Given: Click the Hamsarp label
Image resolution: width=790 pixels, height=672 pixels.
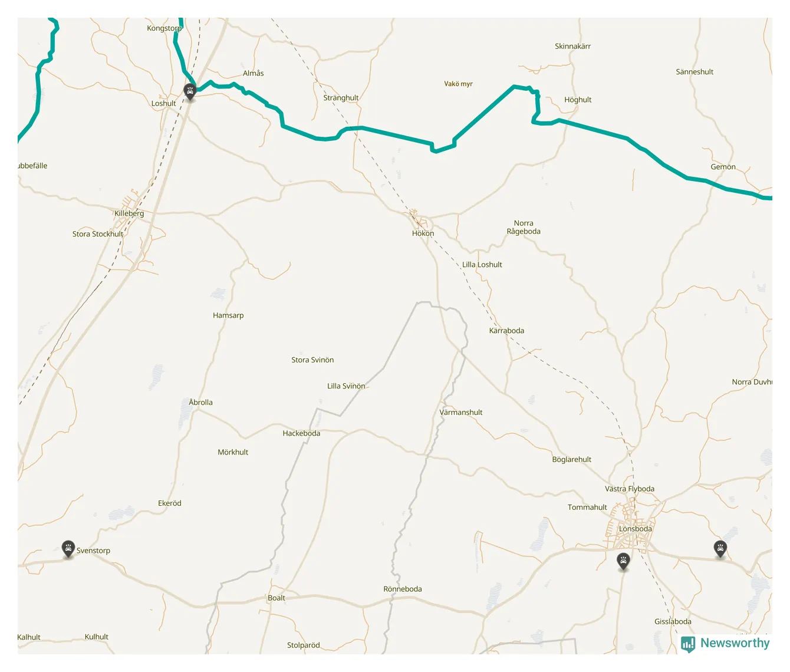Looking at the screenshot, I should click(x=228, y=315).
